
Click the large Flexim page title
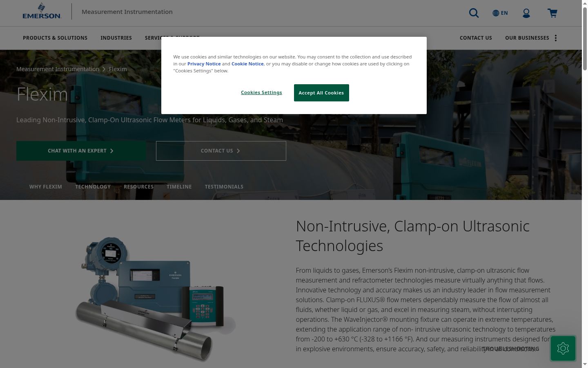click(42, 94)
